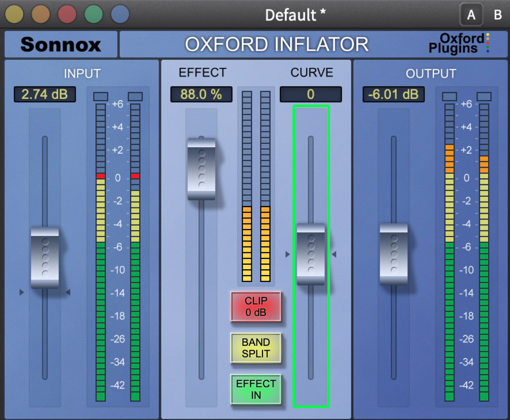510x420 pixels.
Task: Switch to preset slot B
Action: [x=498, y=15]
